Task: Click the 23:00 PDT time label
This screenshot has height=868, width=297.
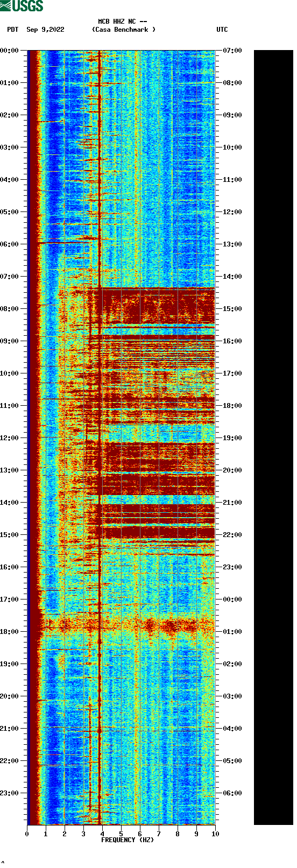Action: click(x=9, y=793)
